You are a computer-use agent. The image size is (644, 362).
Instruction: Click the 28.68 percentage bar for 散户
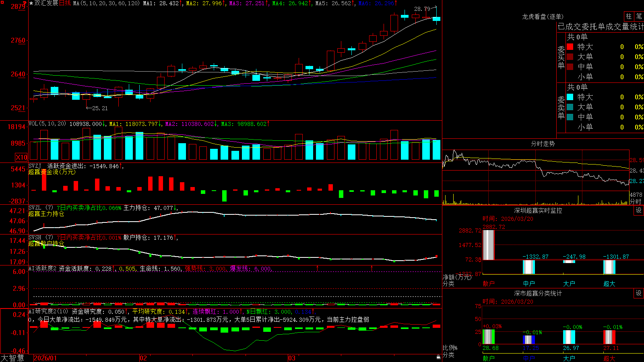pos(489,337)
